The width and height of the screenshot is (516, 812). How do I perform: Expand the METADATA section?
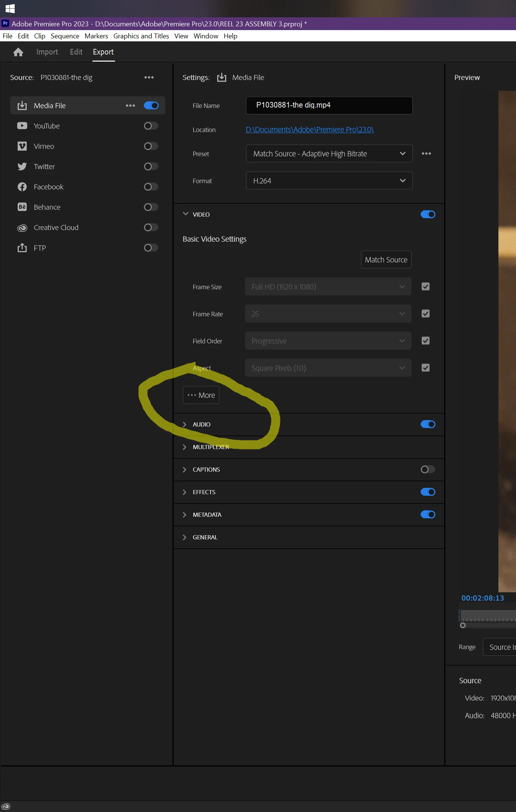click(x=185, y=515)
